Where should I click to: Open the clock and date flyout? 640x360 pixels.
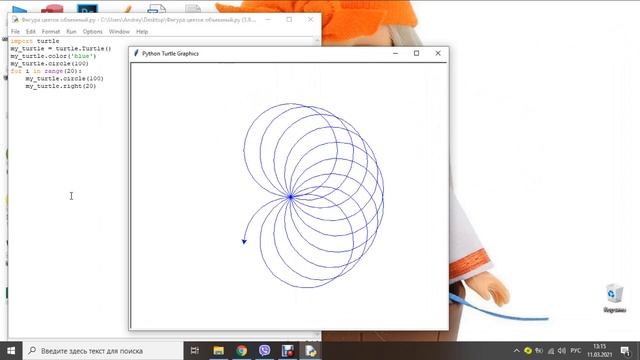599,351
